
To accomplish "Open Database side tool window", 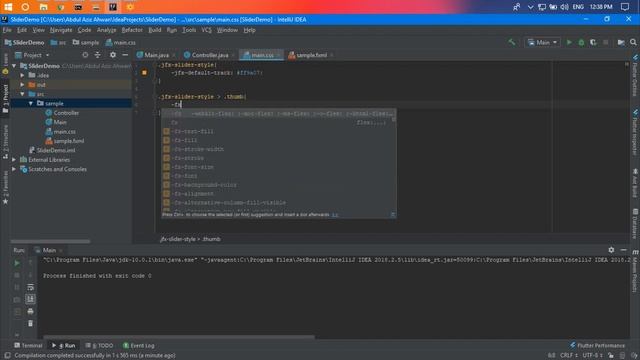I will click(635, 224).
